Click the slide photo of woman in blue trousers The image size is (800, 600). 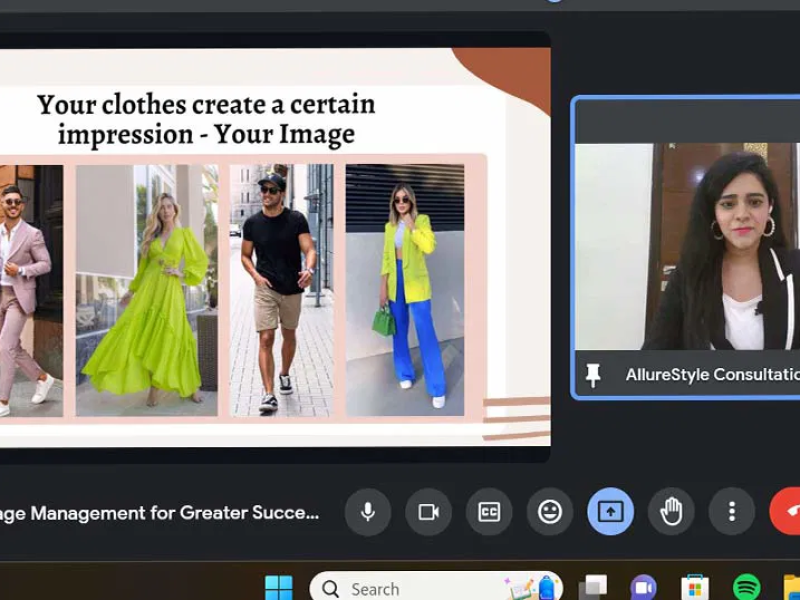click(405, 289)
